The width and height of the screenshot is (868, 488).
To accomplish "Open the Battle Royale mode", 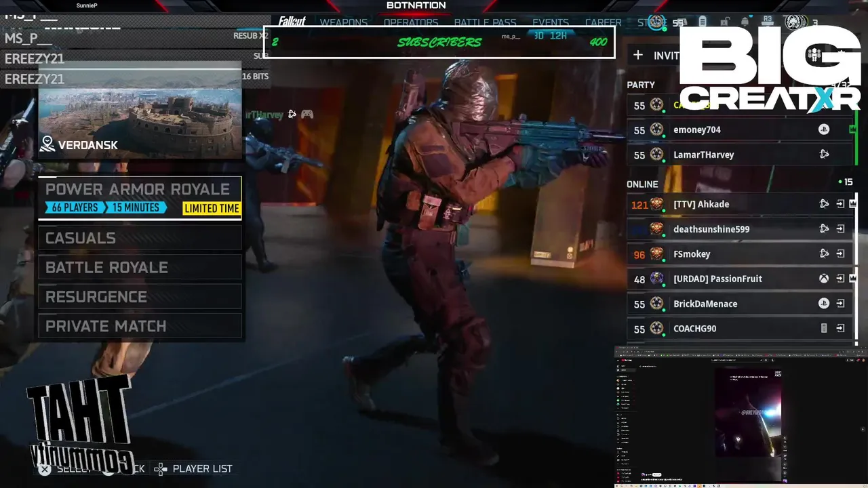I will coord(140,267).
